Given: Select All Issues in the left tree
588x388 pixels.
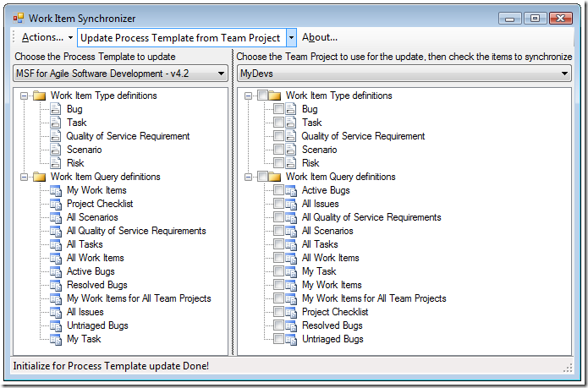Looking at the screenshot, I should click(x=85, y=312).
